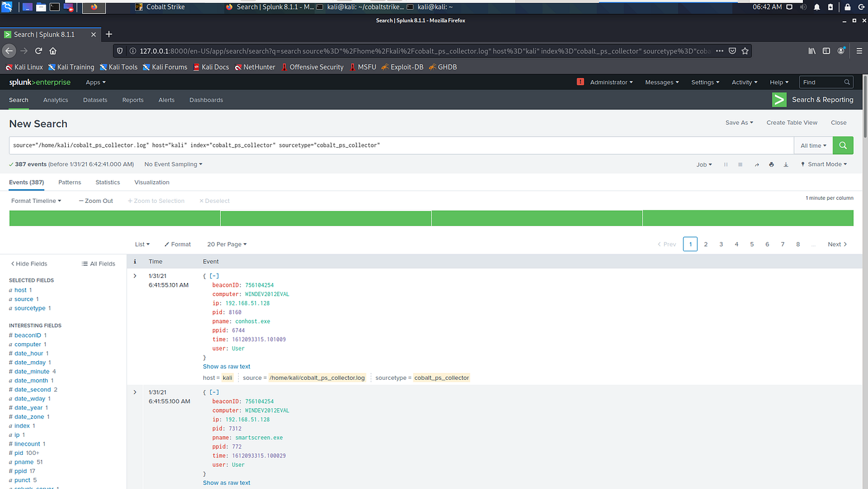Open the Firefox Library icon
This screenshot has width=868, height=489.
(812, 51)
